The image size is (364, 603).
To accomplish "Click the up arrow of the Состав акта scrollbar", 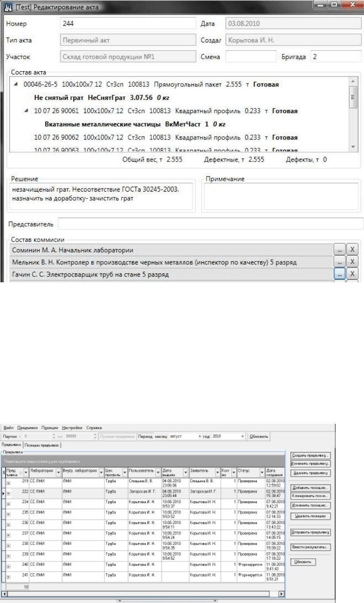I will [353, 81].
